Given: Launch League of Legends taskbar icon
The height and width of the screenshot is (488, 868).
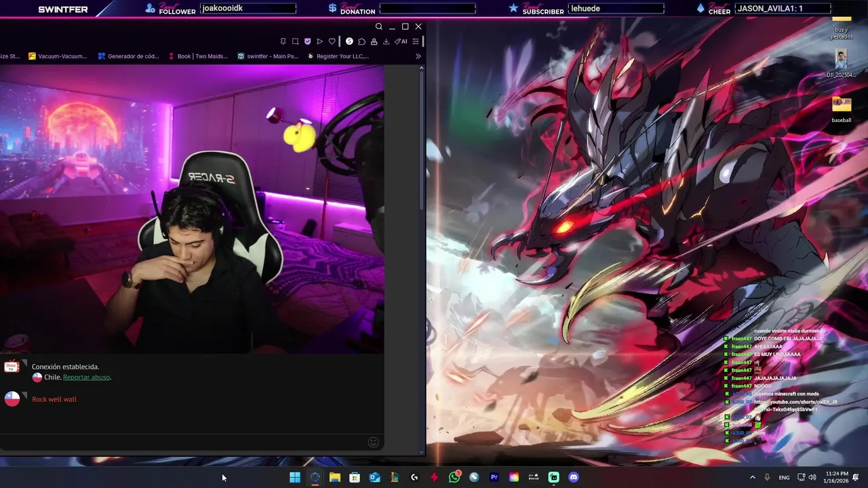Looking at the screenshot, I should pos(395,477).
